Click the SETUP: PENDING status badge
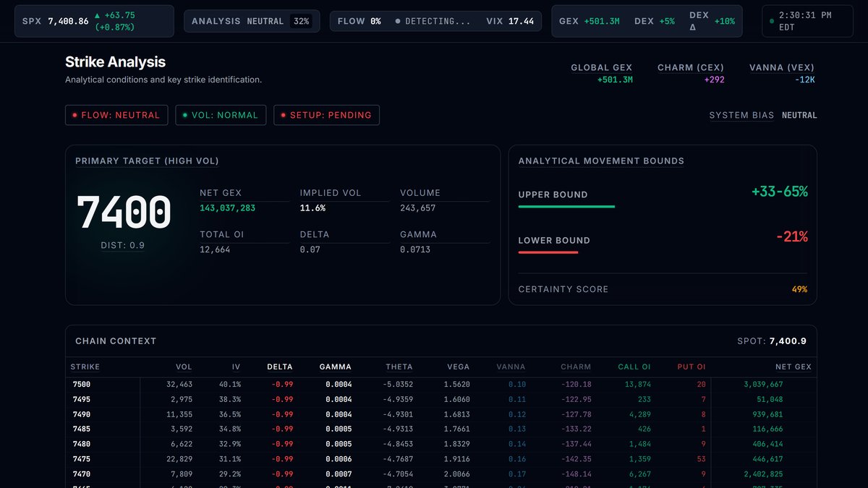868x488 pixels. 326,115
